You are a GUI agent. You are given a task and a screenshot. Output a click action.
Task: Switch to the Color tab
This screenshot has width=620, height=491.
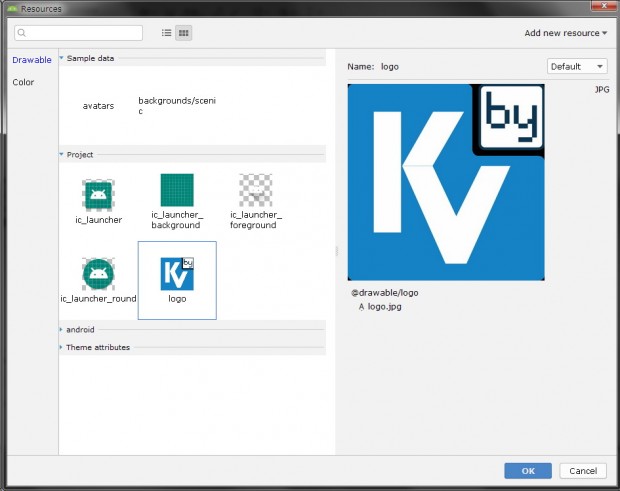coord(23,82)
